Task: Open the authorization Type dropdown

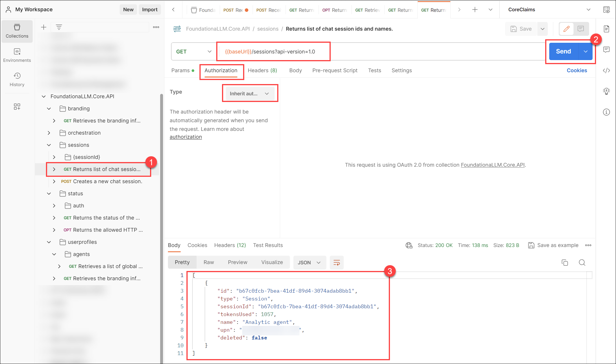Action: 250,93
